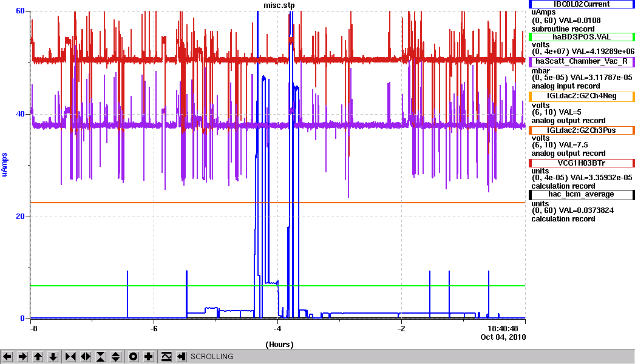The width and height of the screenshot is (635, 364).
Task: Select the IGLdac2:G2Ch3Pos legend entry
Action: 582,130
